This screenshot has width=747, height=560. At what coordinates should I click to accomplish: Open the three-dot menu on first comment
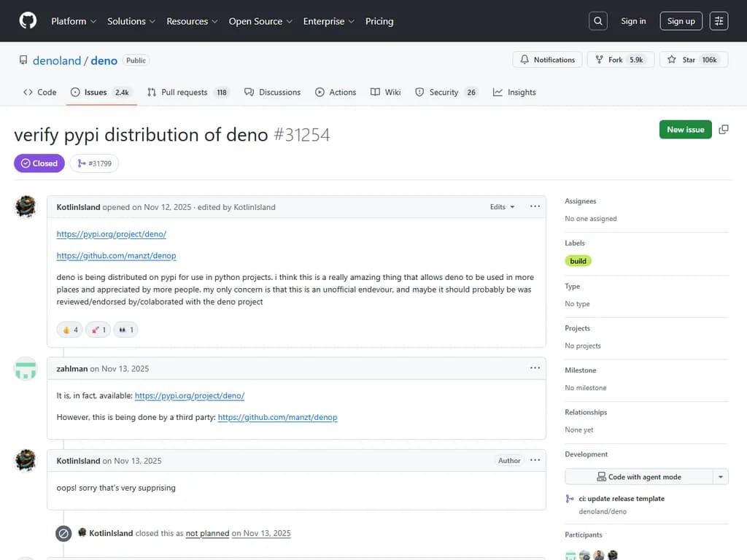click(535, 207)
